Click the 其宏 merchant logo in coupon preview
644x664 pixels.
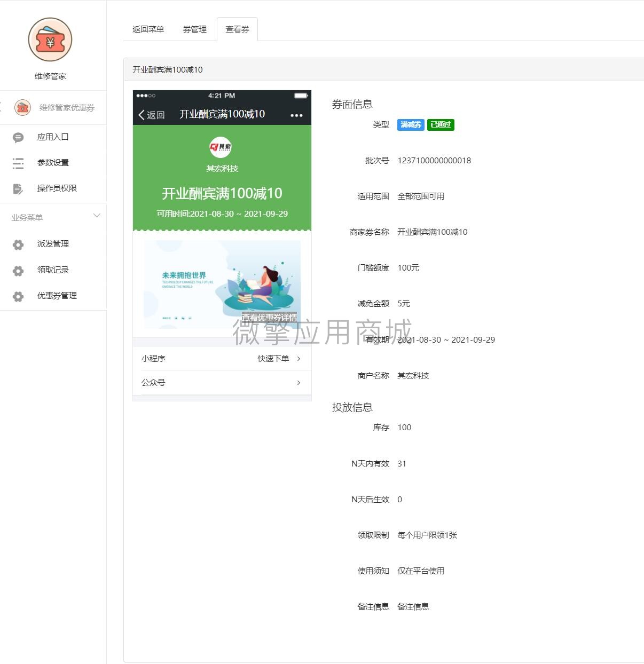221,147
